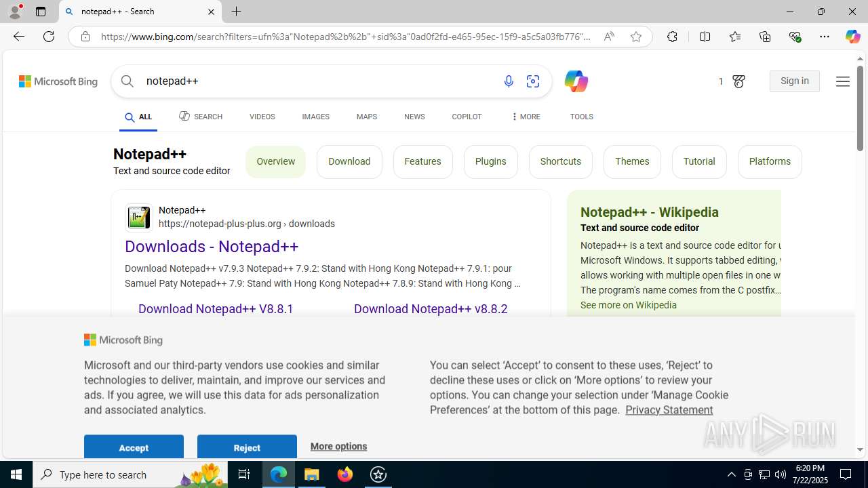Click the Notepad++ site favicon
The height and width of the screenshot is (488, 868).
tap(139, 217)
